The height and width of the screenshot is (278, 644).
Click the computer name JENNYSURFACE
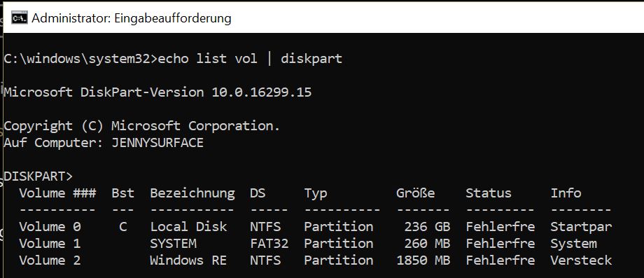tap(157, 143)
